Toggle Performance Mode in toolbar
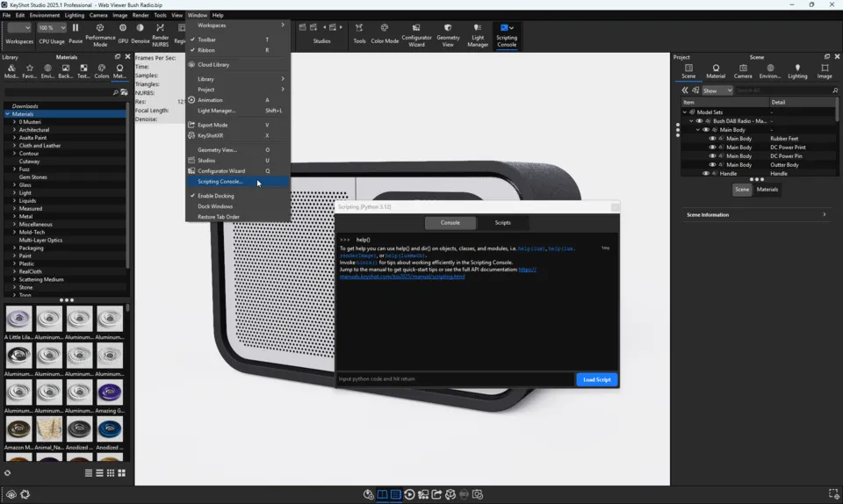843x504 pixels. [100, 34]
